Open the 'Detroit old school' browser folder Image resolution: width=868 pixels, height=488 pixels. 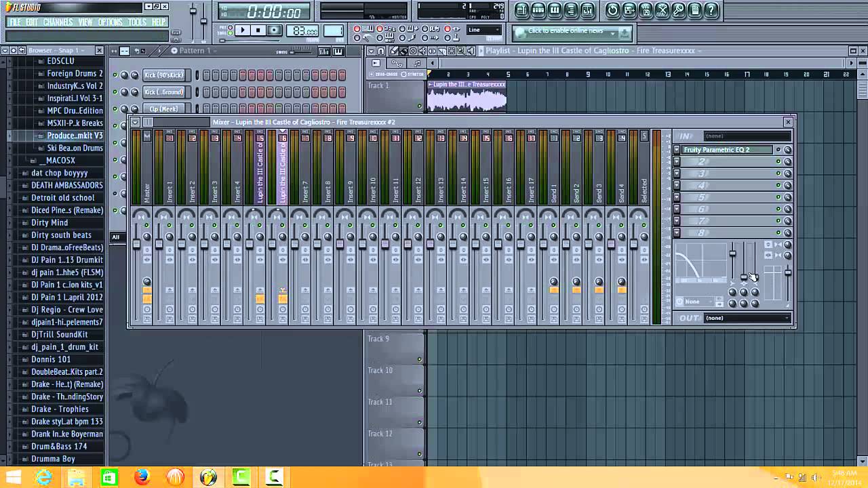click(x=62, y=198)
